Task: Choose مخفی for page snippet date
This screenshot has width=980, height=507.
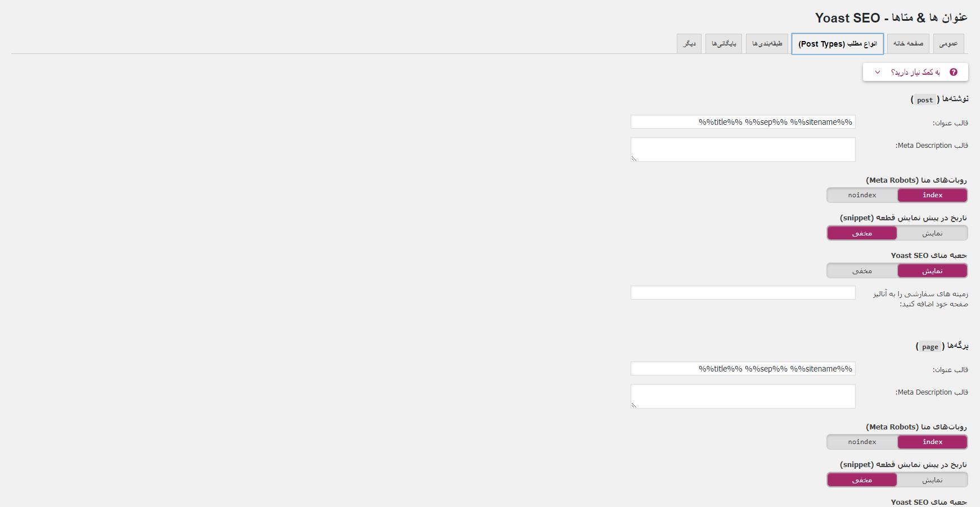Action: point(862,479)
